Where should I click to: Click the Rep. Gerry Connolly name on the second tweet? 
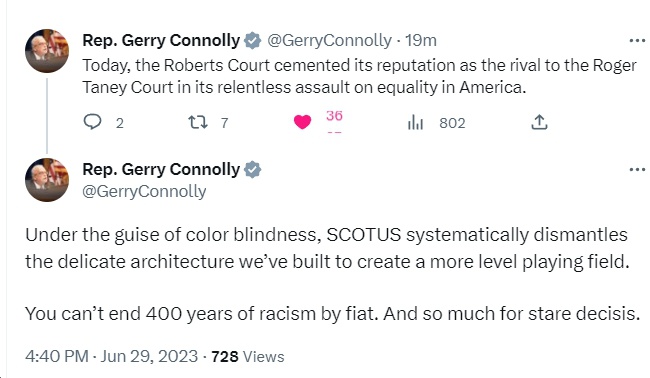161,170
